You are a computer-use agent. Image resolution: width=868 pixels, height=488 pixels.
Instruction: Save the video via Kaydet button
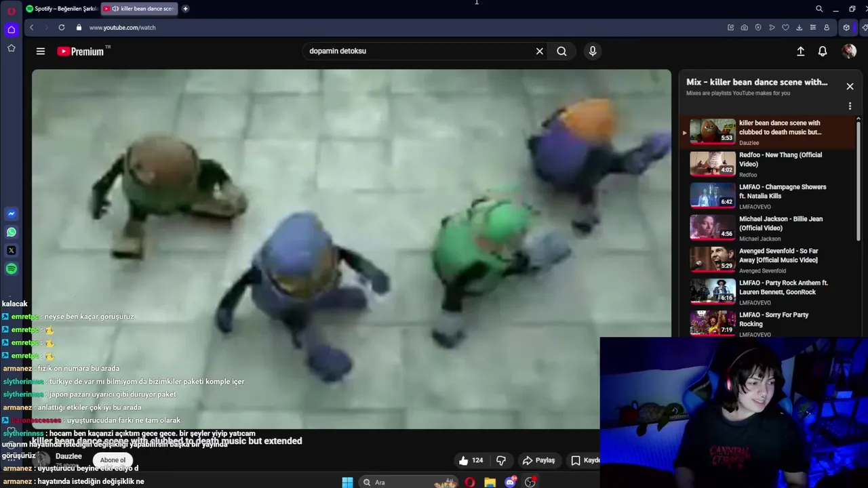coord(586,460)
